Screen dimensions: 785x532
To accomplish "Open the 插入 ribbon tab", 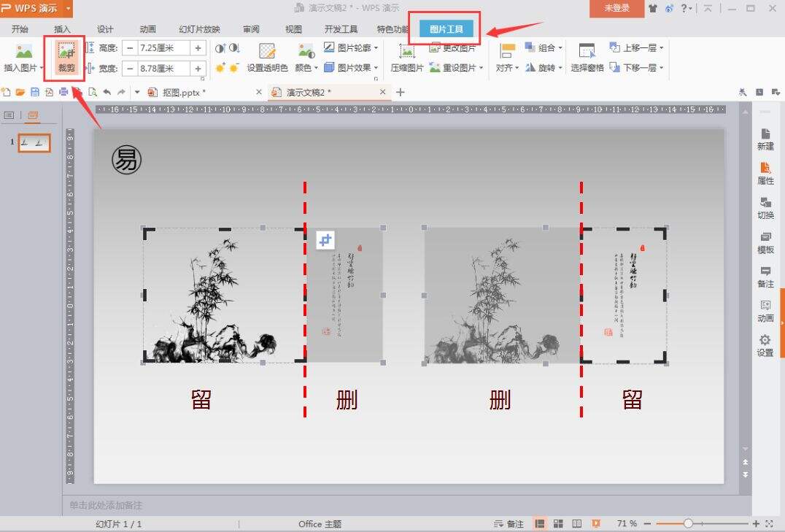I will tap(62, 29).
